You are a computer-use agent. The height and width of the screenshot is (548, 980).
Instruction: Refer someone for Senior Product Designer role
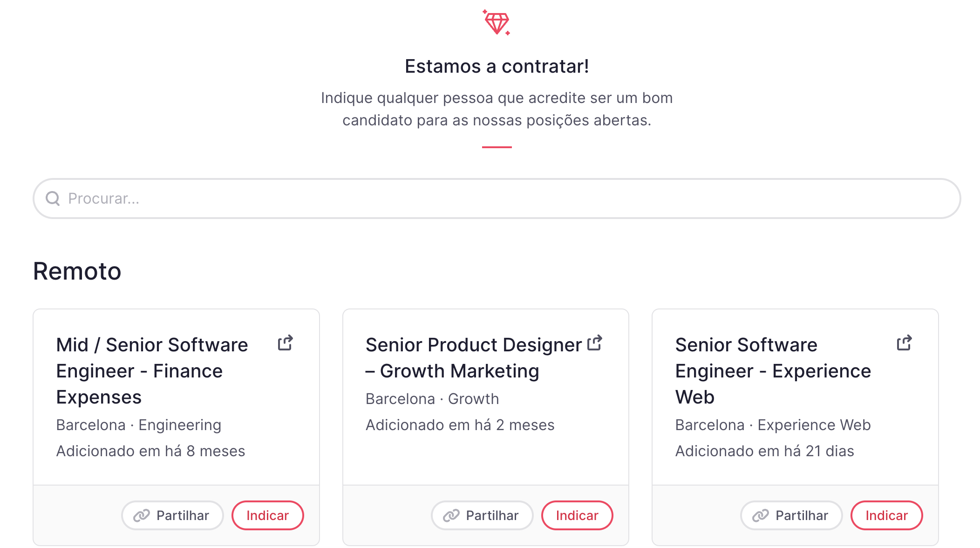click(x=577, y=515)
